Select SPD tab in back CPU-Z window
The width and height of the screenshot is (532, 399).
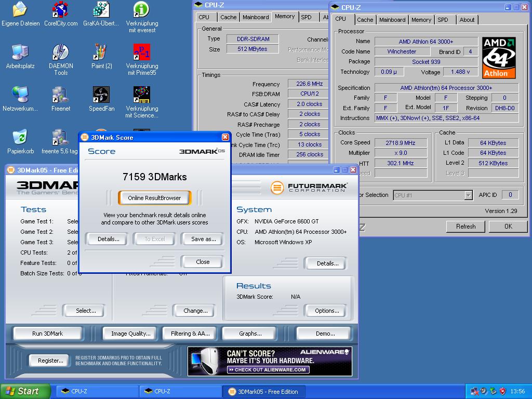pyautogui.click(x=306, y=17)
